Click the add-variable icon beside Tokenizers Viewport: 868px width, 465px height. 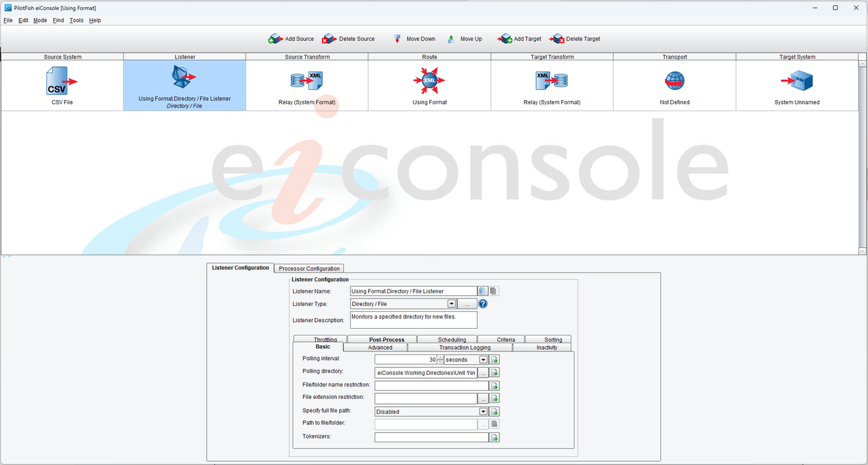tap(495, 438)
